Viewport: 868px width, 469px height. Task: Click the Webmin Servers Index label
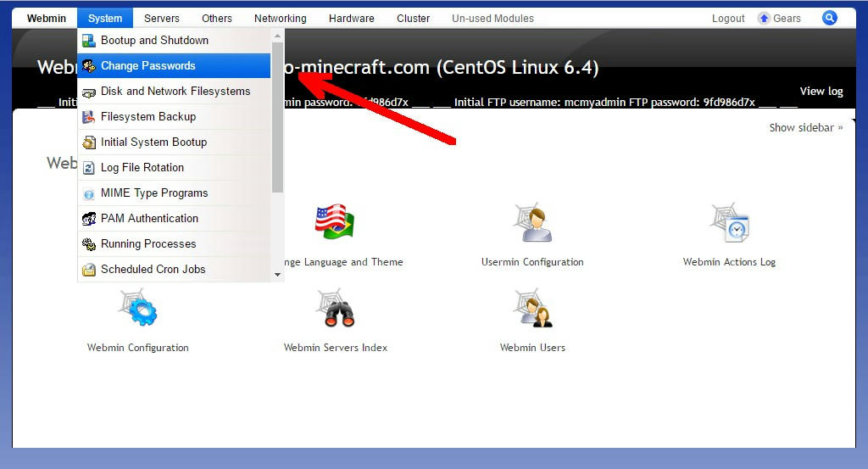pos(336,348)
